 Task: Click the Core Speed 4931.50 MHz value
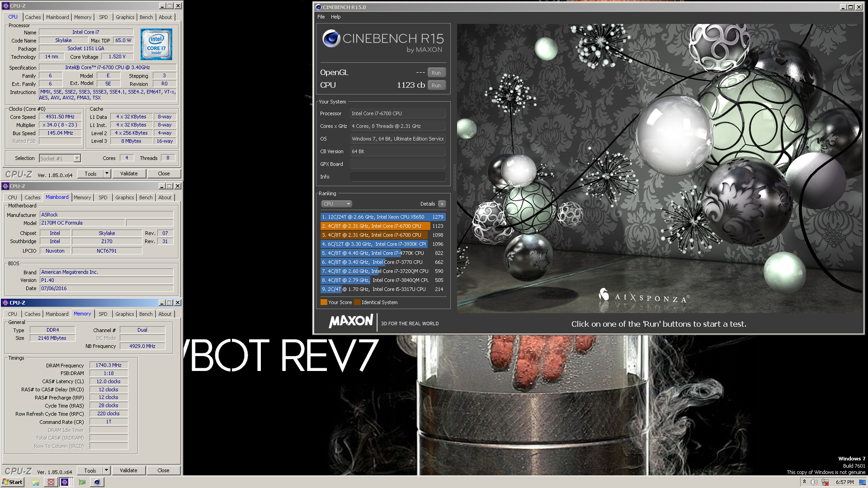coord(60,117)
